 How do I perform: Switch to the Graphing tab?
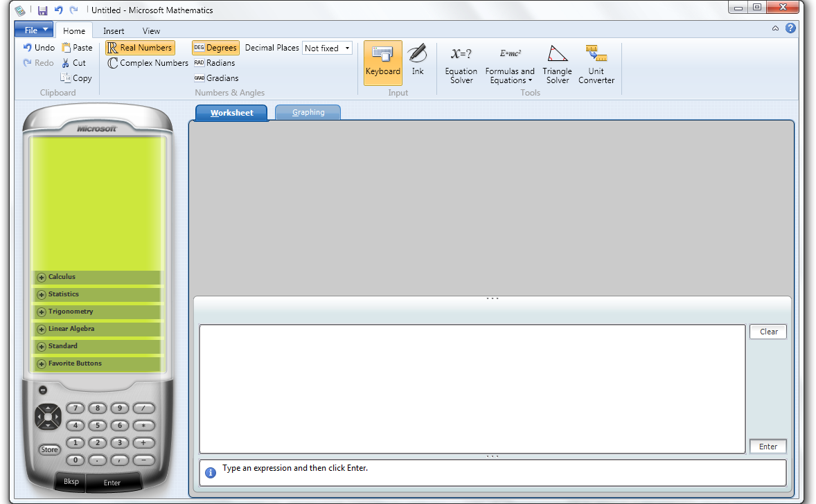(308, 112)
